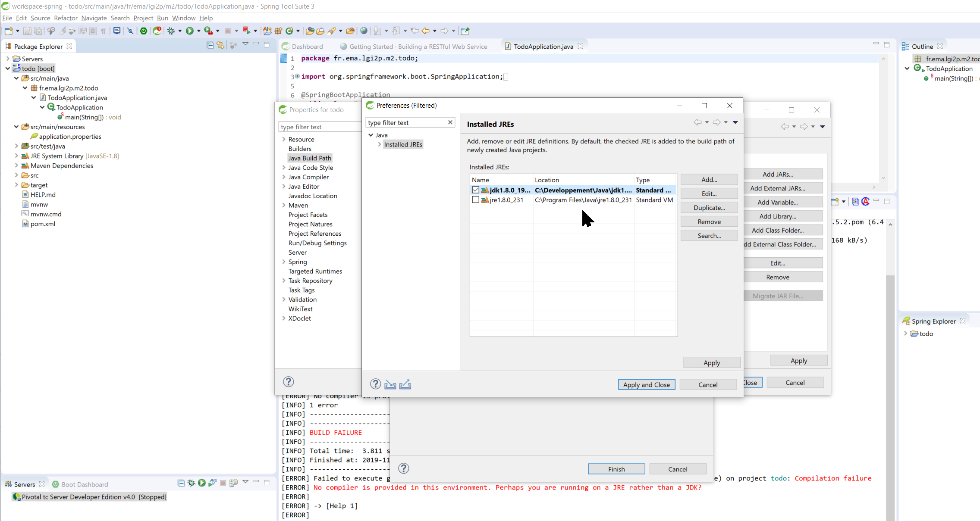Click the New file toolbar icon
Screen dimensions: 980x521
pyautogui.click(x=8, y=31)
